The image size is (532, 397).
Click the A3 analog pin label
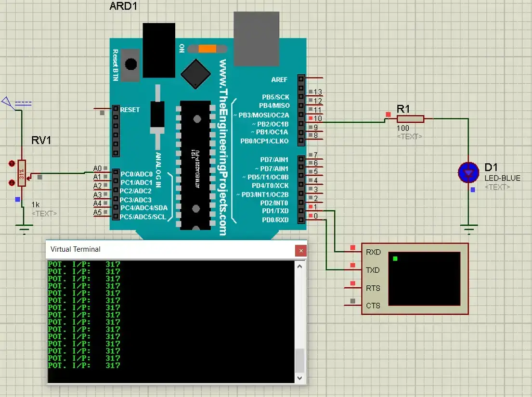(x=97, y=195)
